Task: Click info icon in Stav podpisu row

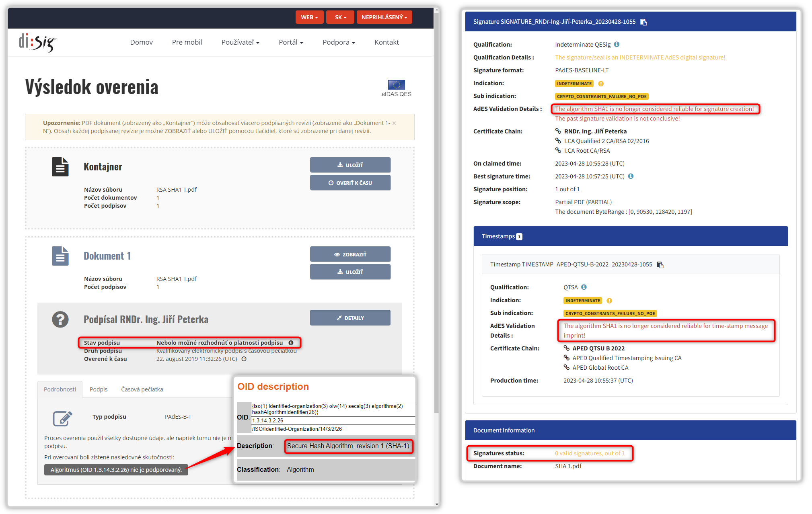Action: (x=291, y=343)
